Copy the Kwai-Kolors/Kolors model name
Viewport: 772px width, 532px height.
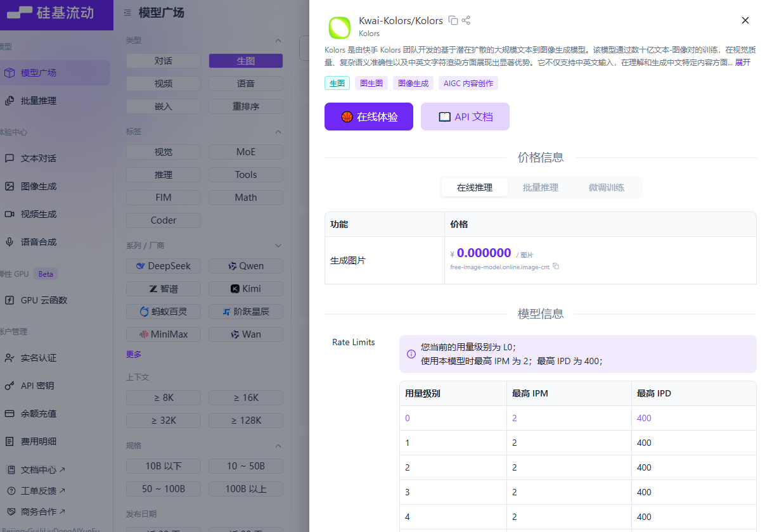[453, 20]
